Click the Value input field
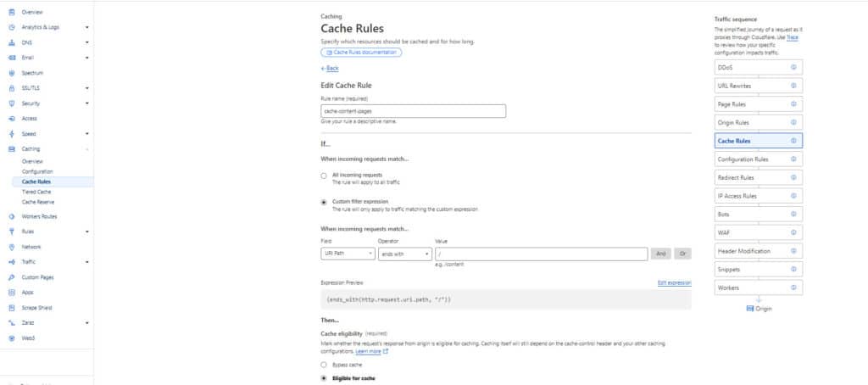This screenshot has width=868, height=385. point(542,254)
